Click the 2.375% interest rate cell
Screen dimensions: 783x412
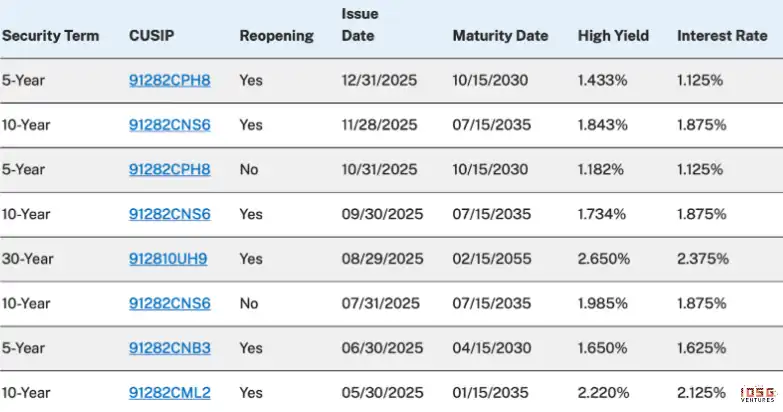point(702,259)
